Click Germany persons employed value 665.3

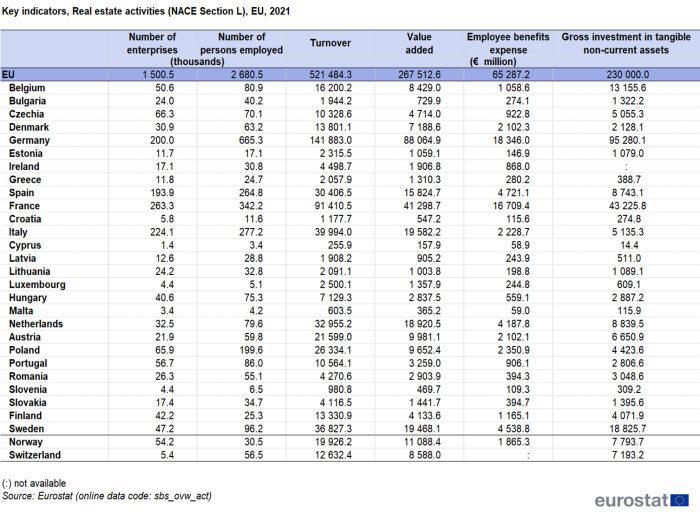(250, 140)
